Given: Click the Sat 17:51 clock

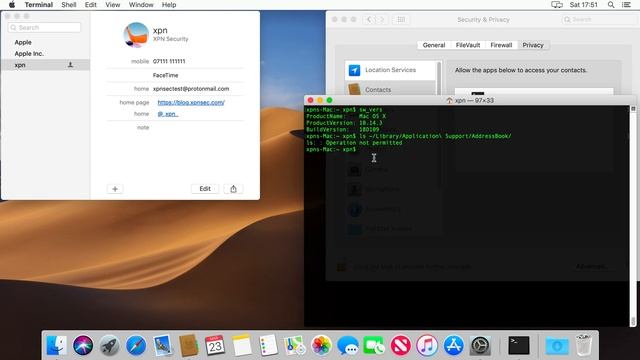Looking at the screenshot, I should [x=584, y=5].
